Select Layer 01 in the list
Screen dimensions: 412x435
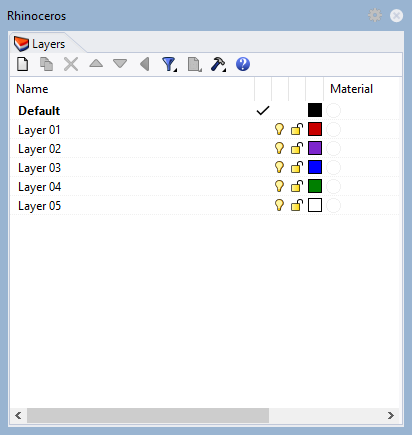[x=205, y=129]
